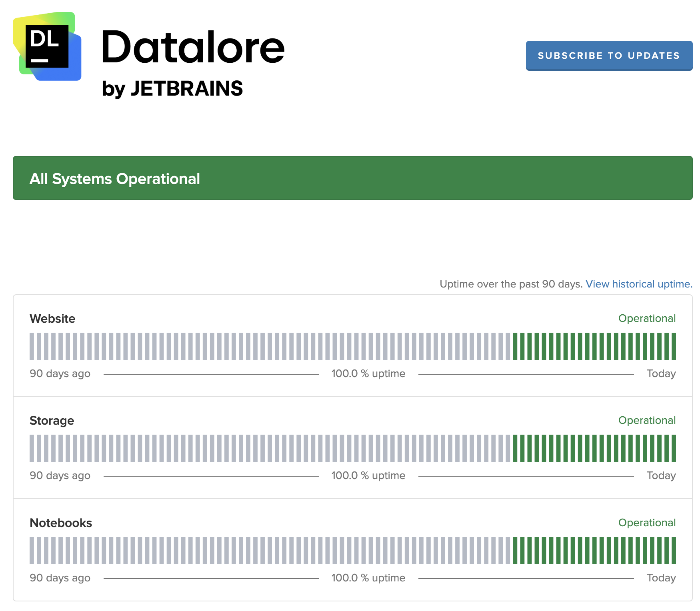Screen dimensions: 700x611
Task: Open Subscribe to Updates
Action: (609, 56)
